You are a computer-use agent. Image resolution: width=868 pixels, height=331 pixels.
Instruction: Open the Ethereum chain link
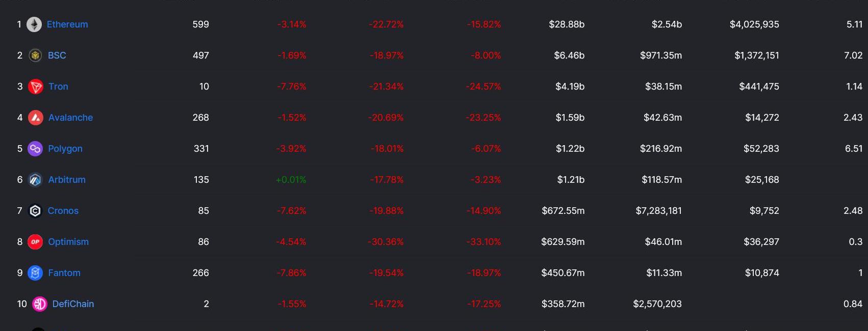click(67, 24)
